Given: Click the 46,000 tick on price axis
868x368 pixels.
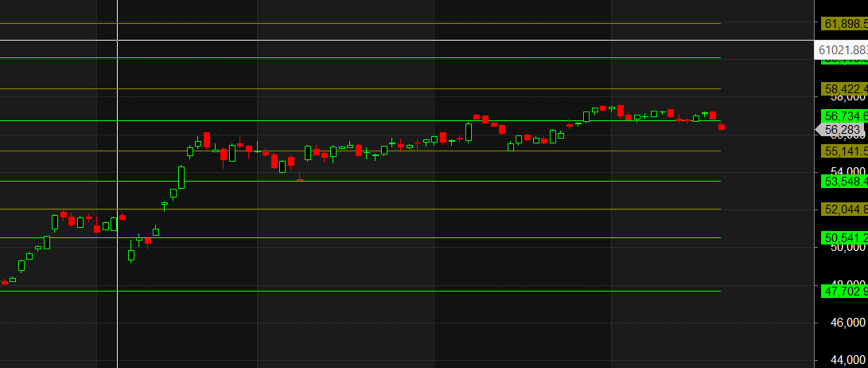Looking at the screenshot, I should click(x=846, y=323).
